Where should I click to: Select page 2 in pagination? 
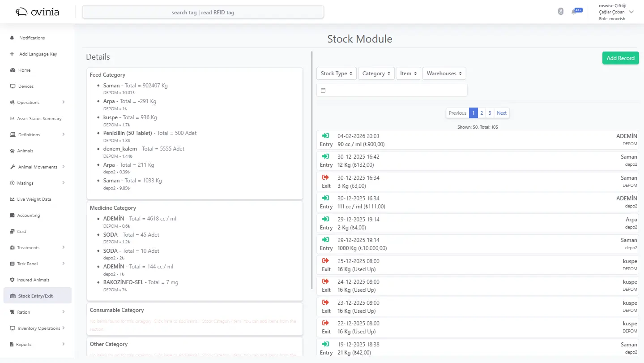[482, 113]
